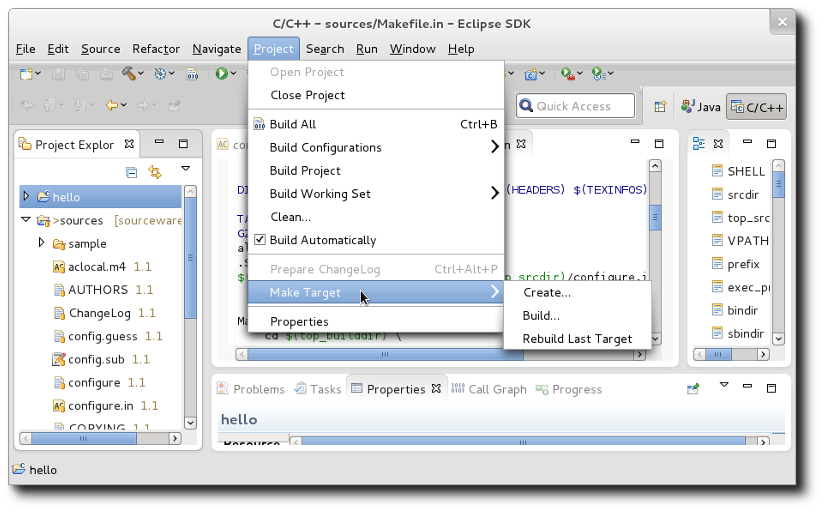Click Run External Tools toolbox icon
Viewport: 827px width, 516px height.
click(568, 74)
